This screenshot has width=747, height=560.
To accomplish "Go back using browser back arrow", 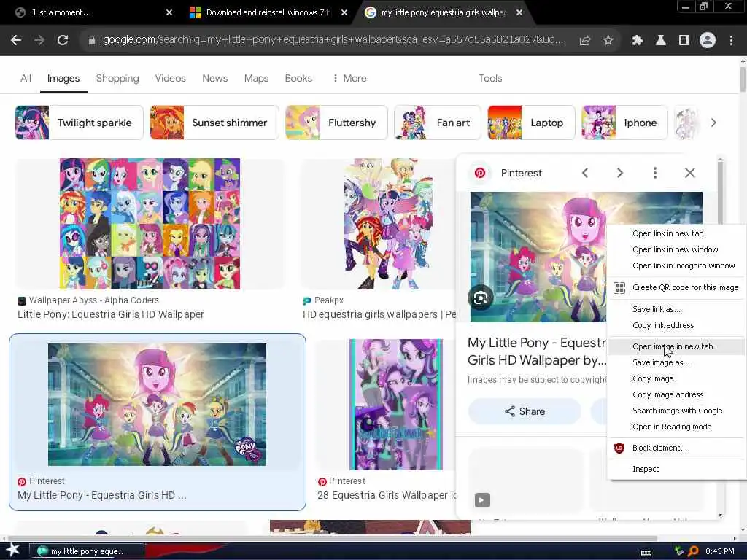I will pyautogui.click(x=16, y=41).
